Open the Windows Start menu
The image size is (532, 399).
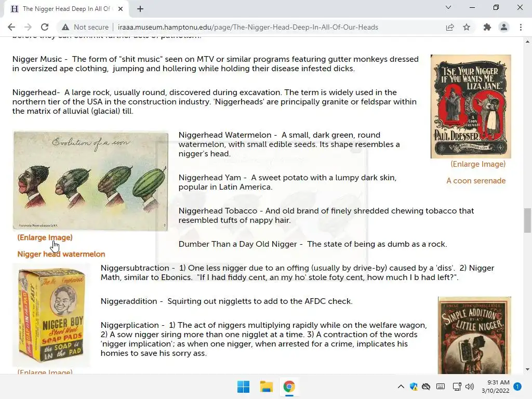point(243,387)
